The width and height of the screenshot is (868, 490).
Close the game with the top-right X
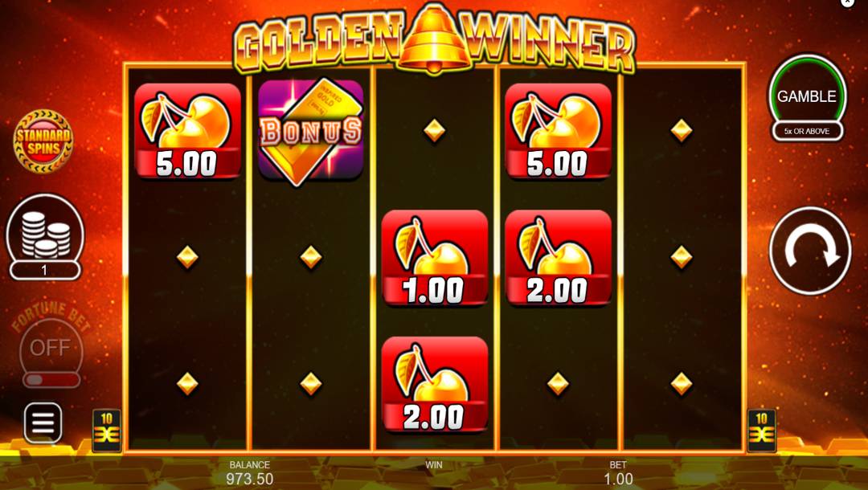pos(847,2)
